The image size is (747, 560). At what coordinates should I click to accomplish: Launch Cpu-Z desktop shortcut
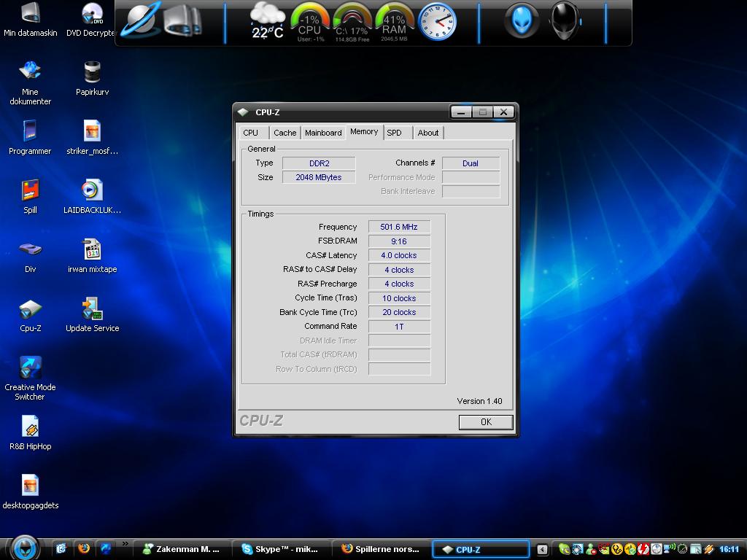30,309
